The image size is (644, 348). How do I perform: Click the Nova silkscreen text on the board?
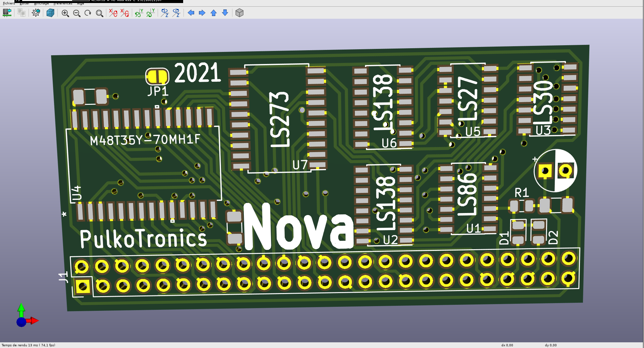[x=298, y=228]
